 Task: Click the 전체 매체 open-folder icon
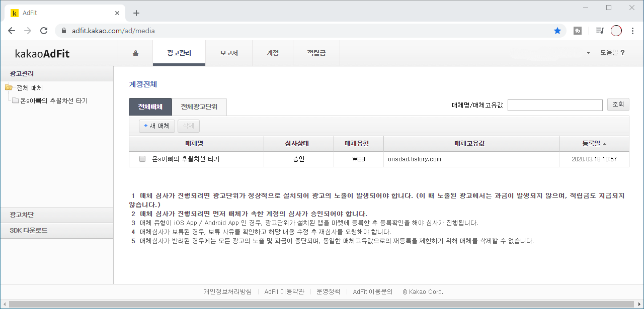(x=9, y=88)
